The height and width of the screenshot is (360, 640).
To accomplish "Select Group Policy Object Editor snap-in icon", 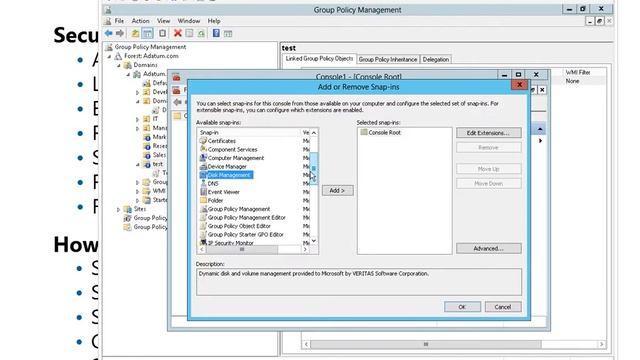I will (203, 226).
